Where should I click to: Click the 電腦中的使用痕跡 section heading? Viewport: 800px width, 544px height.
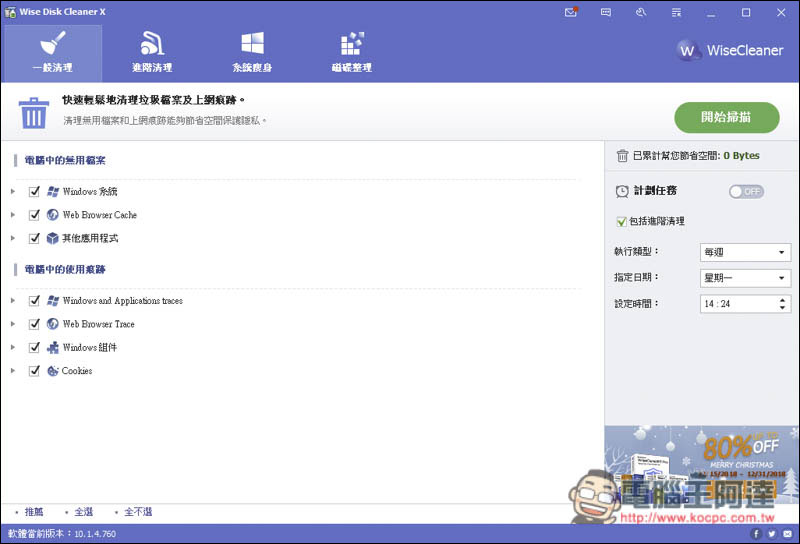65,269
